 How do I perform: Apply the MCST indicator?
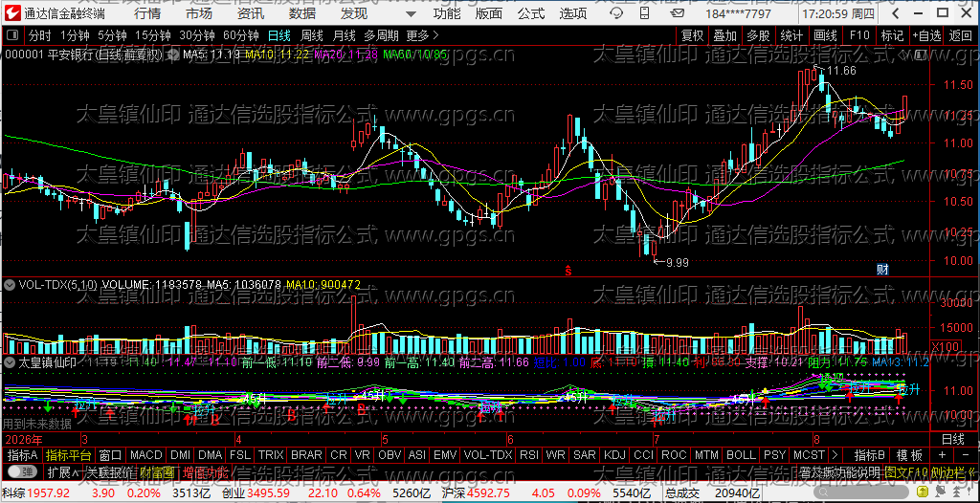pyautogui.click(x=810, y=455)
